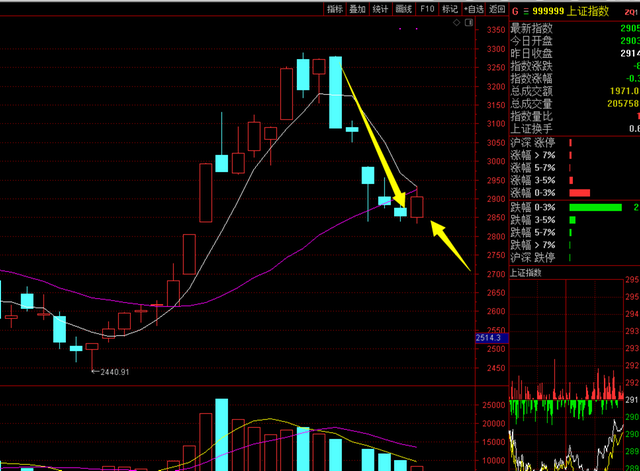The height and width of the screenshot is (471, 640).
Task: Add index to 自选 watchlist
Action: 473,9
